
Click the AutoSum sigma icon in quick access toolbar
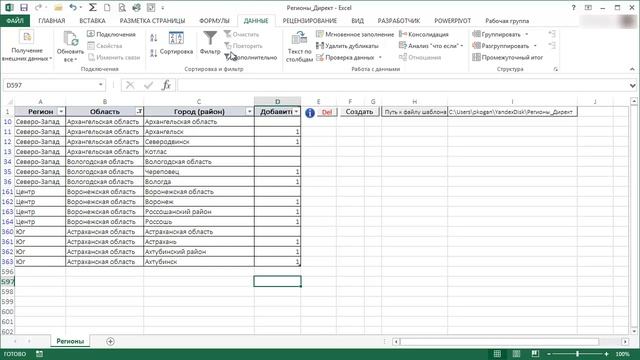92,8
